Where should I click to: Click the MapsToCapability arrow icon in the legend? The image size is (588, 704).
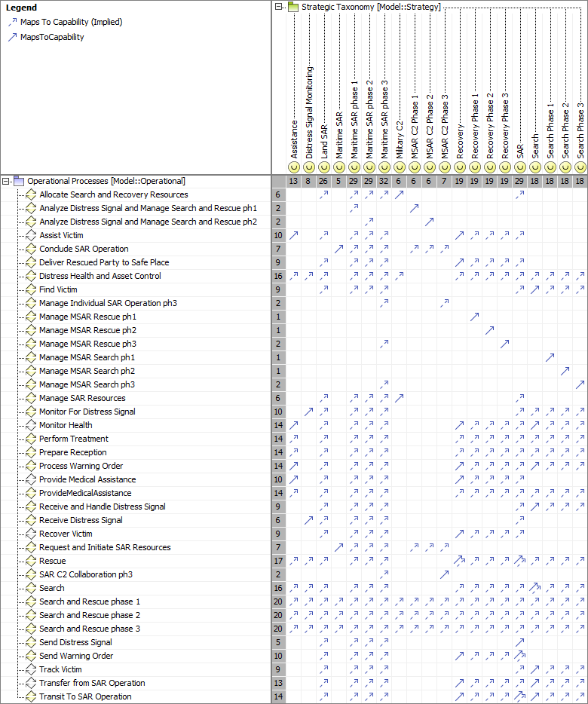(x=12, y=37)
